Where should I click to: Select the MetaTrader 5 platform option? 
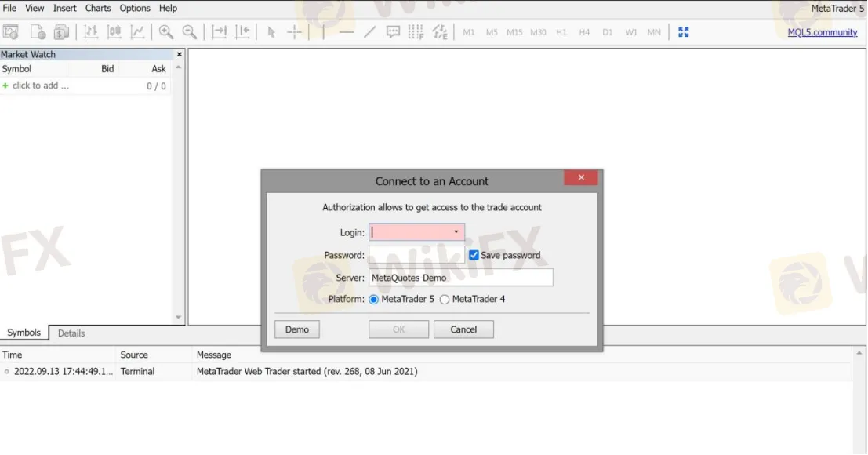[373, 299]
